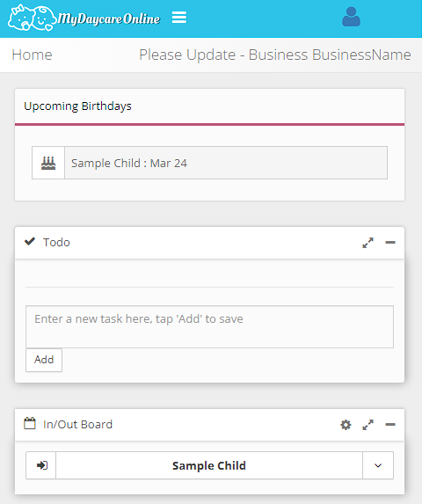
Task: Click the In/Out Board calendar icon
Action: [30, 423]
